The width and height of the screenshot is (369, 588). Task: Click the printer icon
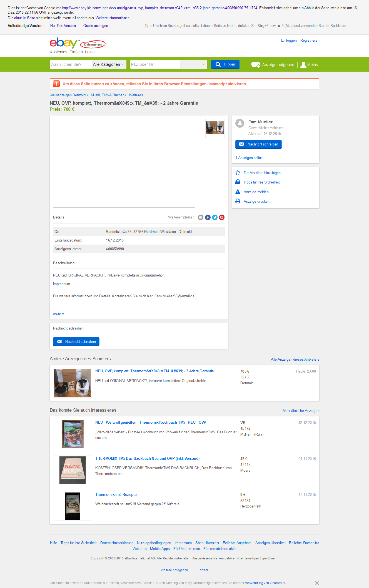point(238,201)
